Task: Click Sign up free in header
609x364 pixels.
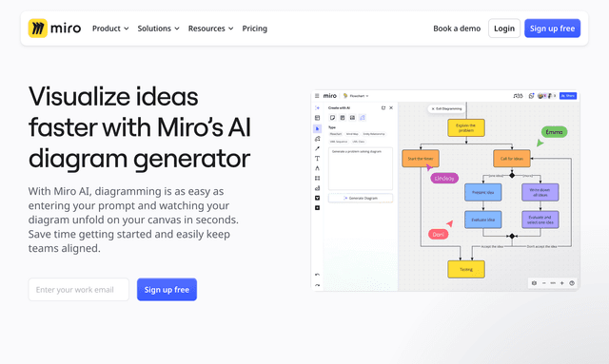Action: (552, 29)
